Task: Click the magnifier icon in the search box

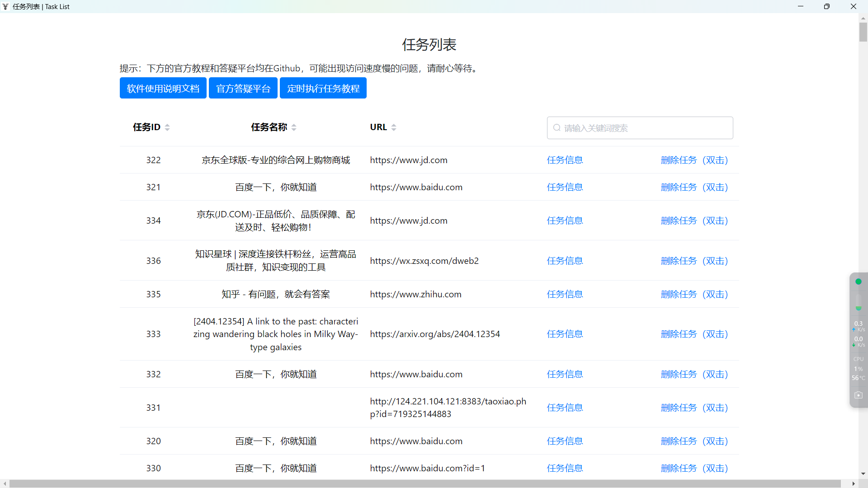Action: 557,128
